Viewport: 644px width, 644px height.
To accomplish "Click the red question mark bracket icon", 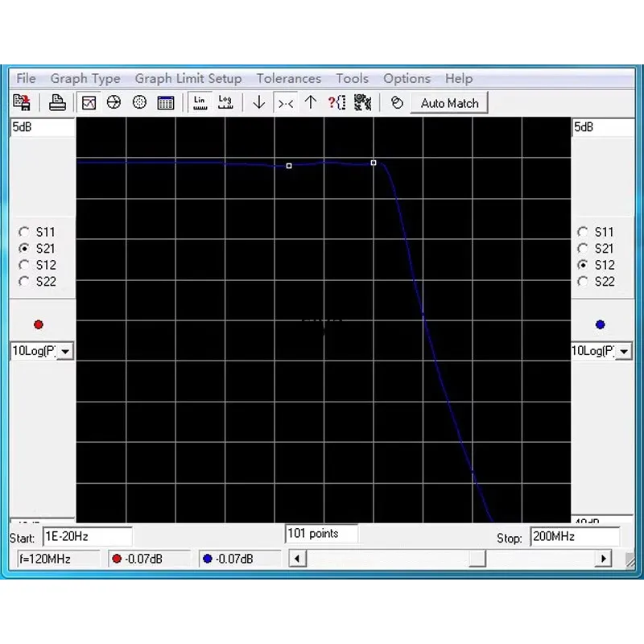I will 336,103.
